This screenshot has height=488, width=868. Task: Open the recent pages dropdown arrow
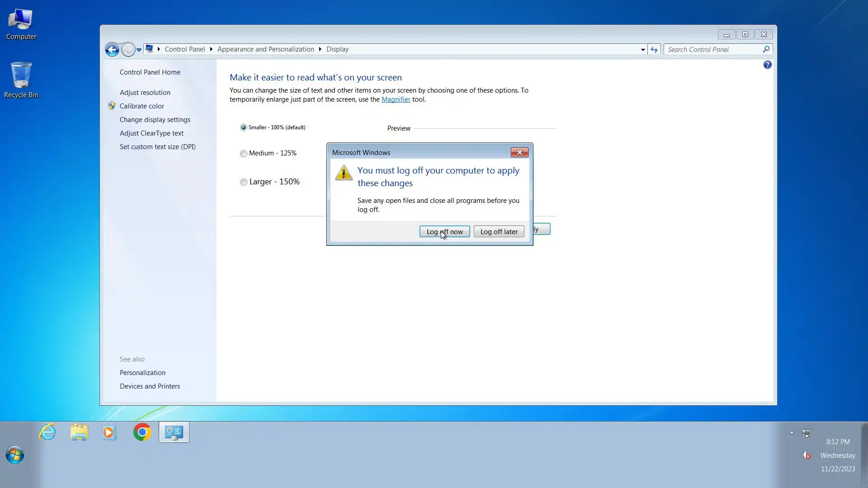tap(139, 50)
